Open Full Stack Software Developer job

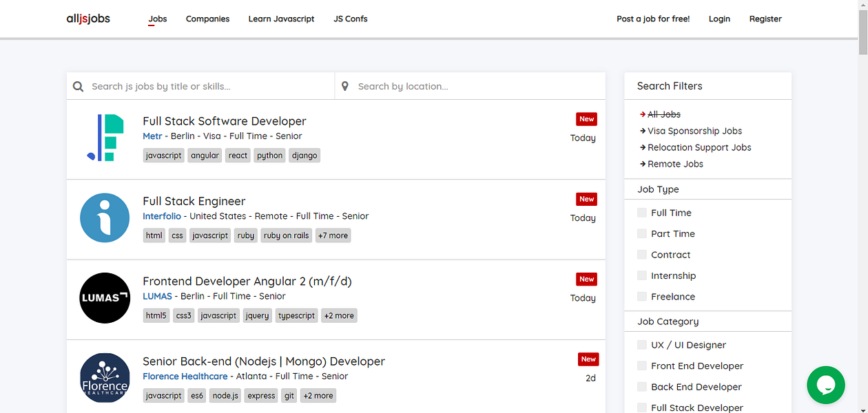pyautogui.click(x=225, y=121)
